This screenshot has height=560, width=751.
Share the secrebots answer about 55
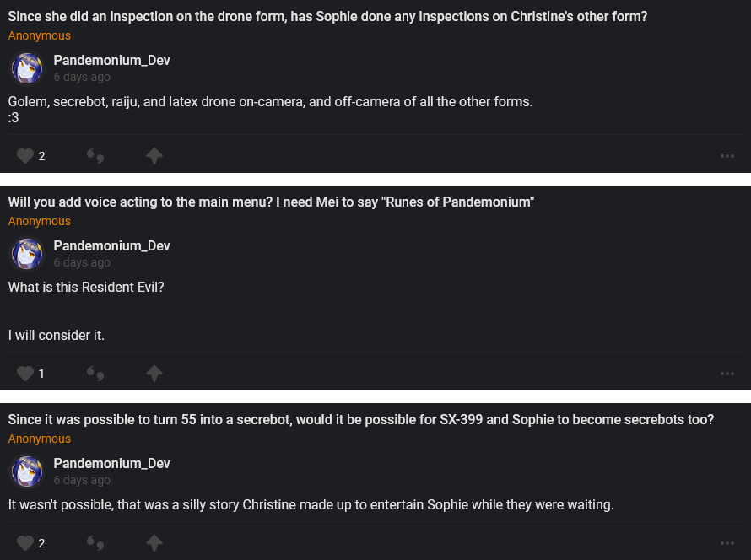tap(154, 542)
